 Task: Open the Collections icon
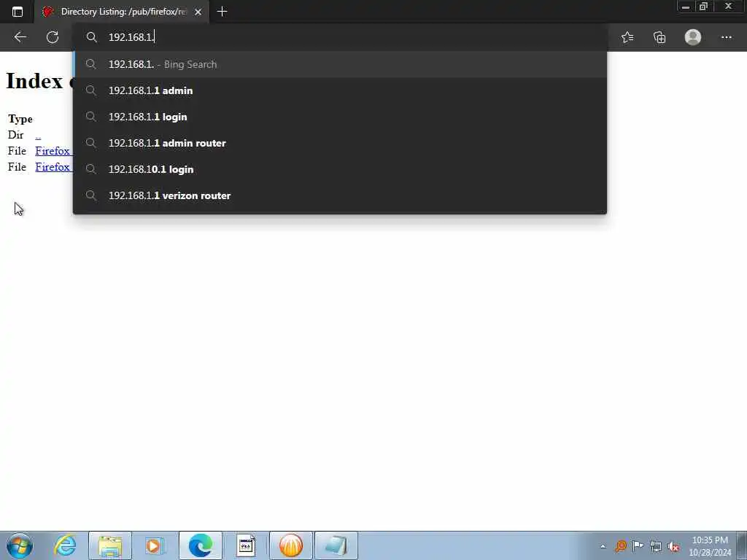tap(659, 37)
